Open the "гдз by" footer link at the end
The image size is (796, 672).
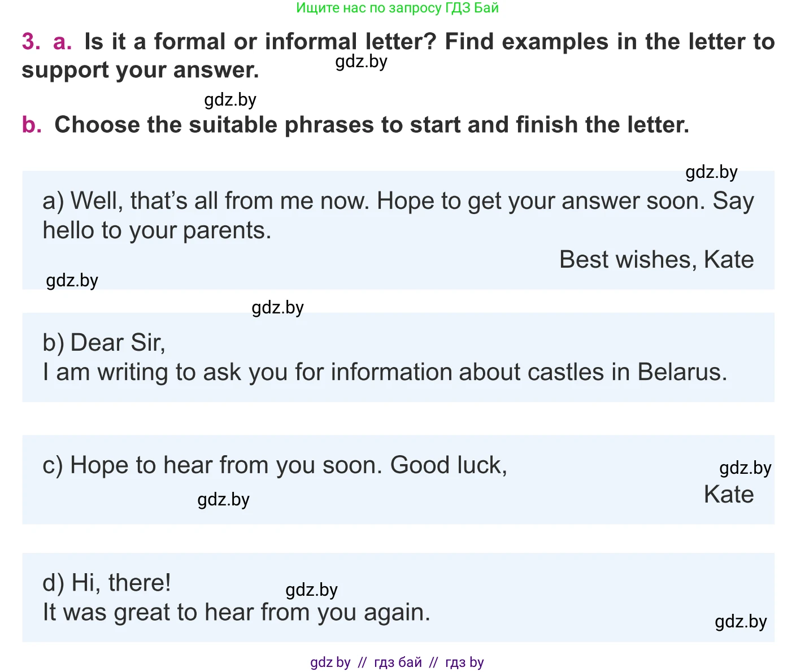click(x=464, y=662)
